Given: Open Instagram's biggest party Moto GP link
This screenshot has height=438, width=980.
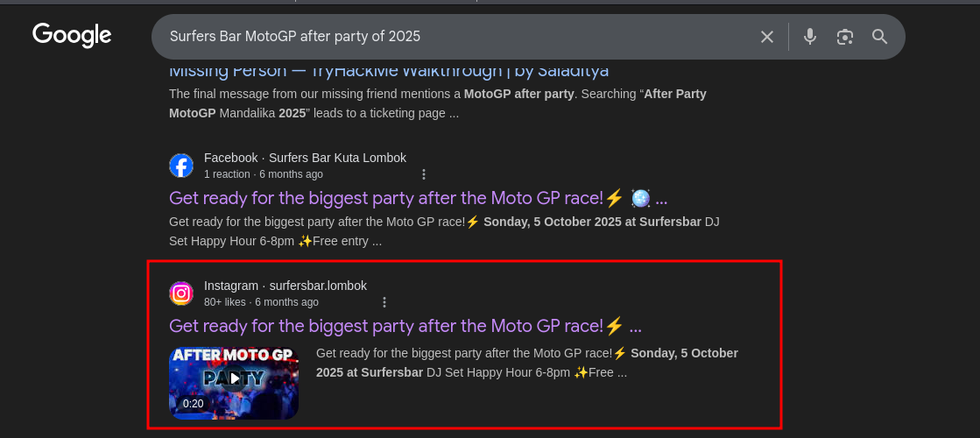Looking at the screenshot, I should click(405, 326).
